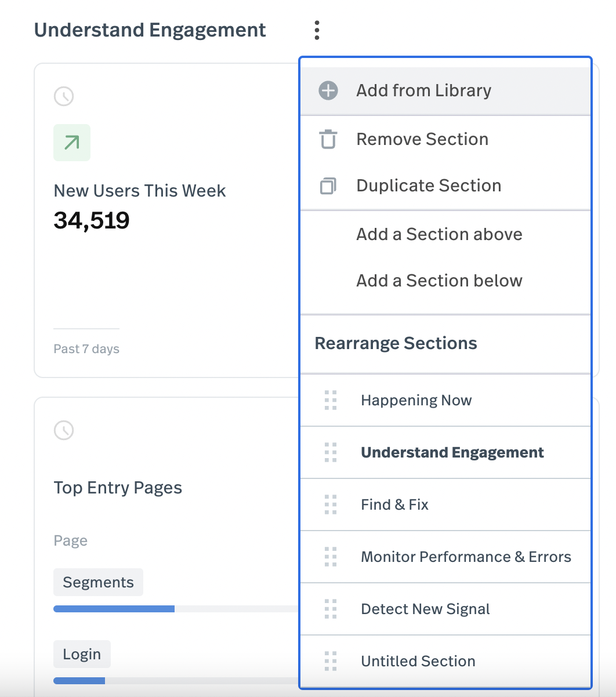Choose Monitor Performance & Errors section

point(466,557)
